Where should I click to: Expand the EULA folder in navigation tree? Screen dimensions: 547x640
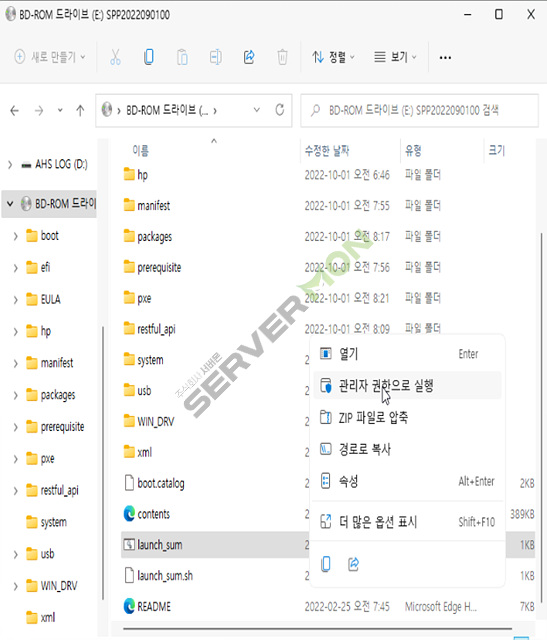16,299
